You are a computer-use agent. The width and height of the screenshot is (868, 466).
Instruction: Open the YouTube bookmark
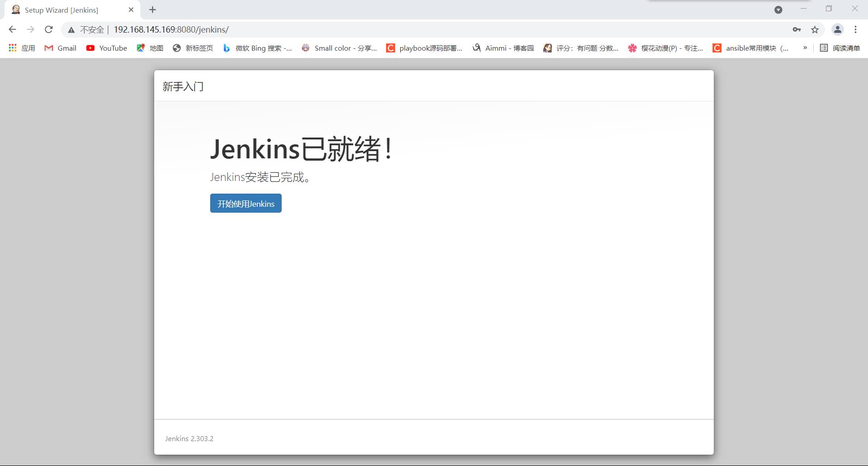(107, 48)
